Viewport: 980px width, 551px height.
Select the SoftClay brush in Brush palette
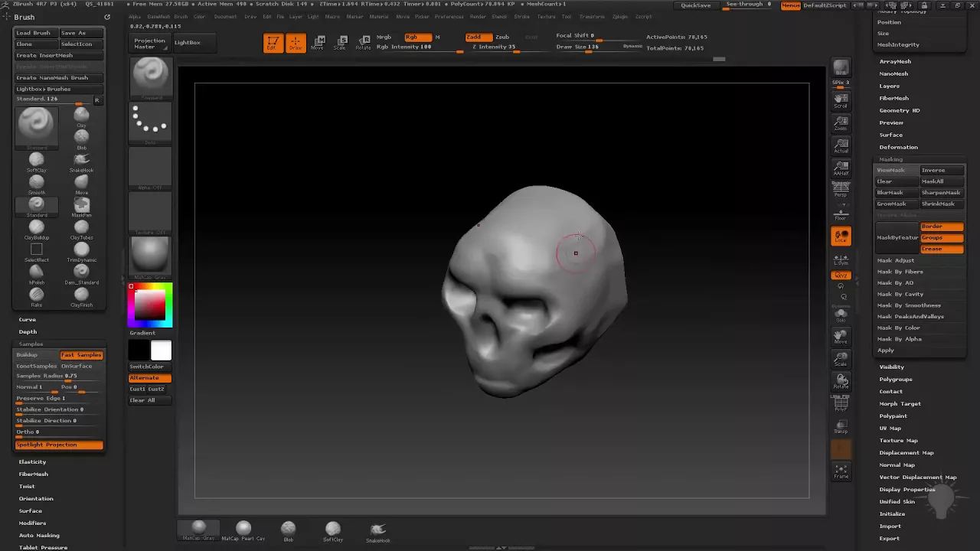click(36, 161)
